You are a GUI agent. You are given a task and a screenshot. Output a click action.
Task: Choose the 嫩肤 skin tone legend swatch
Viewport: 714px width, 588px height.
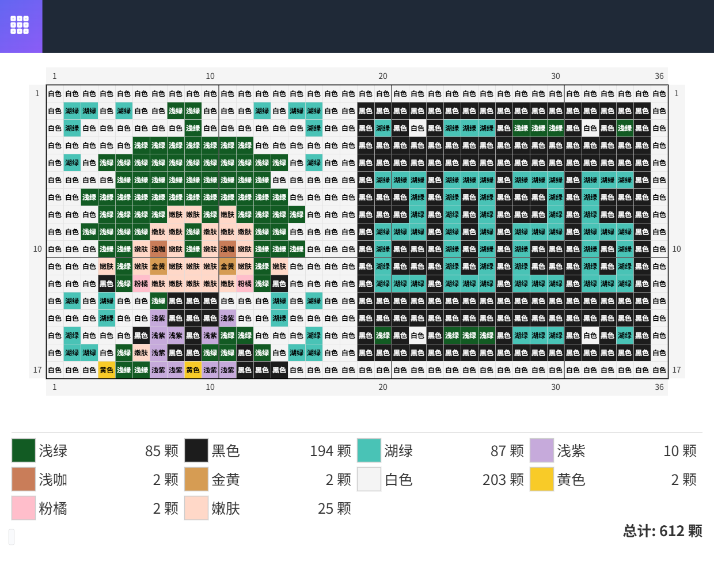pos(196,508)
